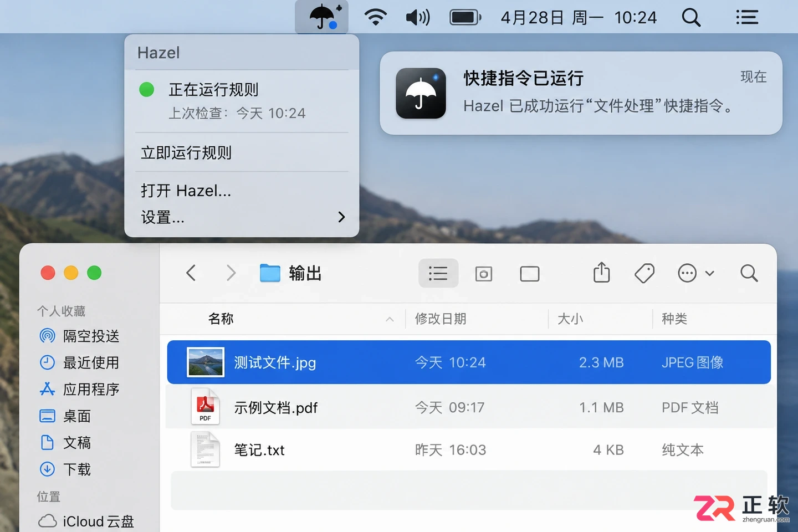This screenshot has height=532, width=798.
Task: Expand the 设置... submenu arrow
Action: click(x=341, y=217)
